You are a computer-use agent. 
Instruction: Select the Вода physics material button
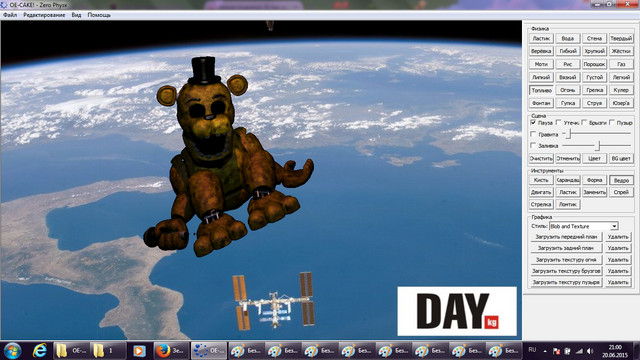pos(568,38)
